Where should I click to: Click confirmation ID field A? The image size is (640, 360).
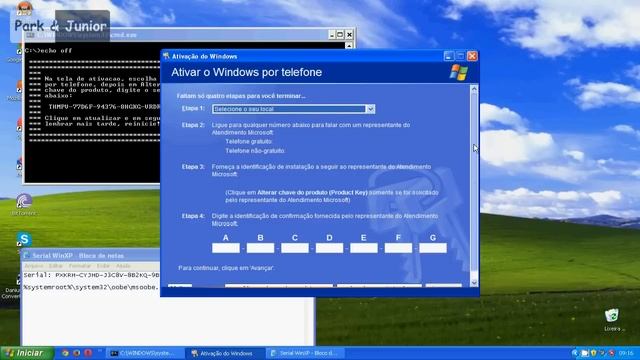click(x=226, y=248)
